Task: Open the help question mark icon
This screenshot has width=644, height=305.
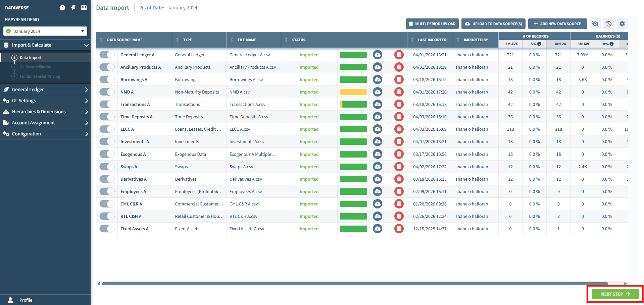Action: pyautogui.click(x=62, y=8)
